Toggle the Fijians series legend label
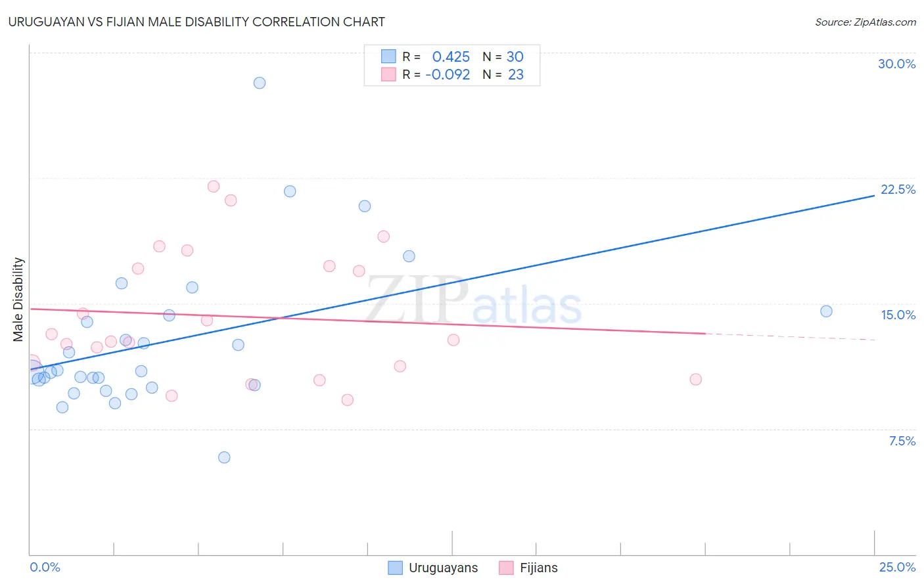The height and width of the screenshot is (586, 924). (538, 568)
